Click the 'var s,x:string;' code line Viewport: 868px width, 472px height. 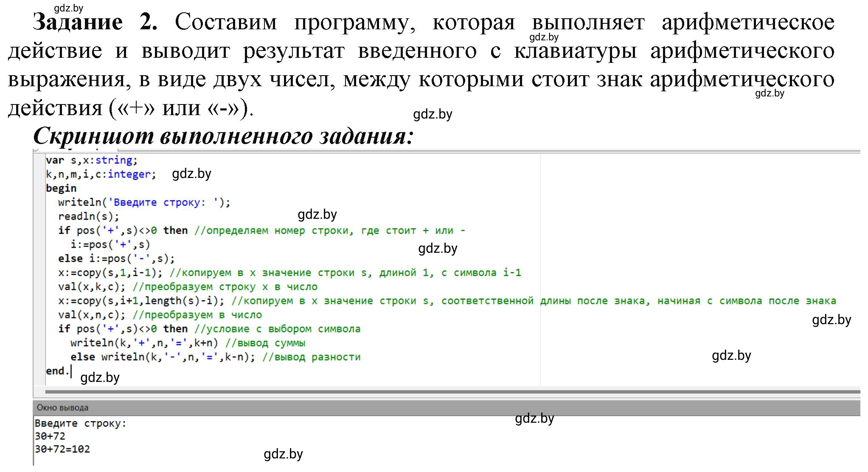tap(92, 160)
